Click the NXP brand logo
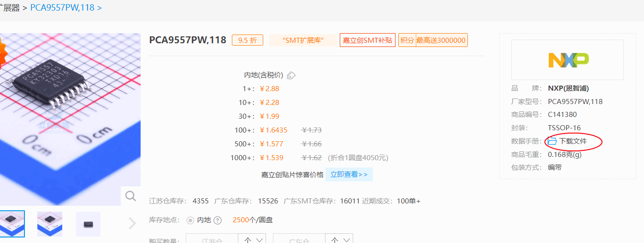 [x=568, y=60]
